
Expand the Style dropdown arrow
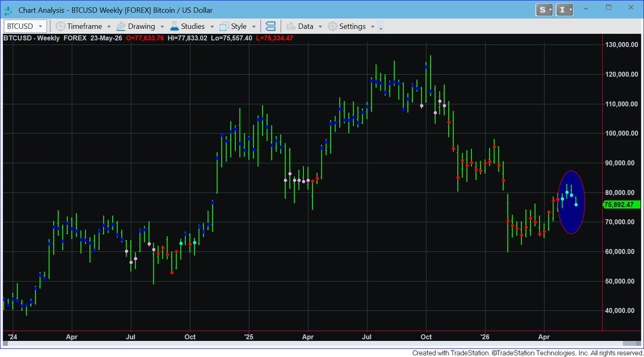pos(254,26)
